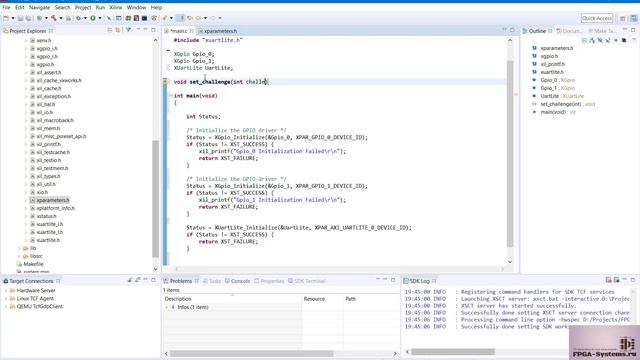Expand Linux TCF Agent node

(x=5, y=298)
